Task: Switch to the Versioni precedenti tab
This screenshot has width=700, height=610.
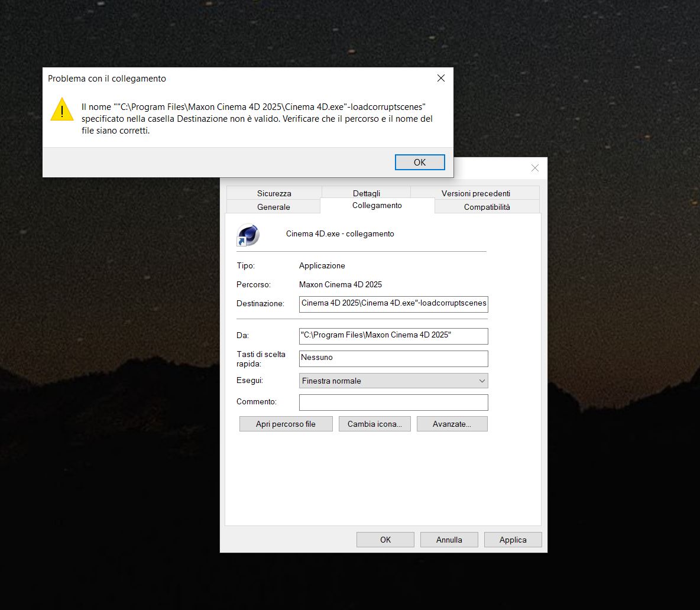Action: click(475, 193)
